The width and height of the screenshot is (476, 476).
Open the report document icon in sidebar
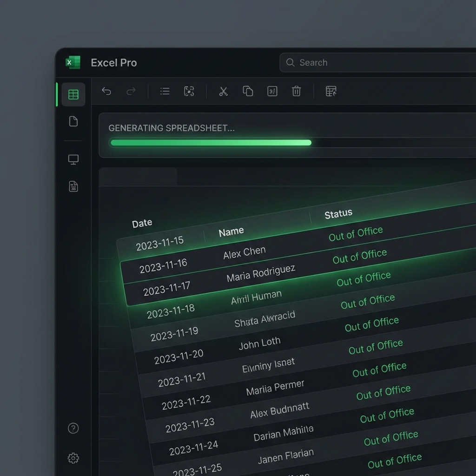[73, 186]
